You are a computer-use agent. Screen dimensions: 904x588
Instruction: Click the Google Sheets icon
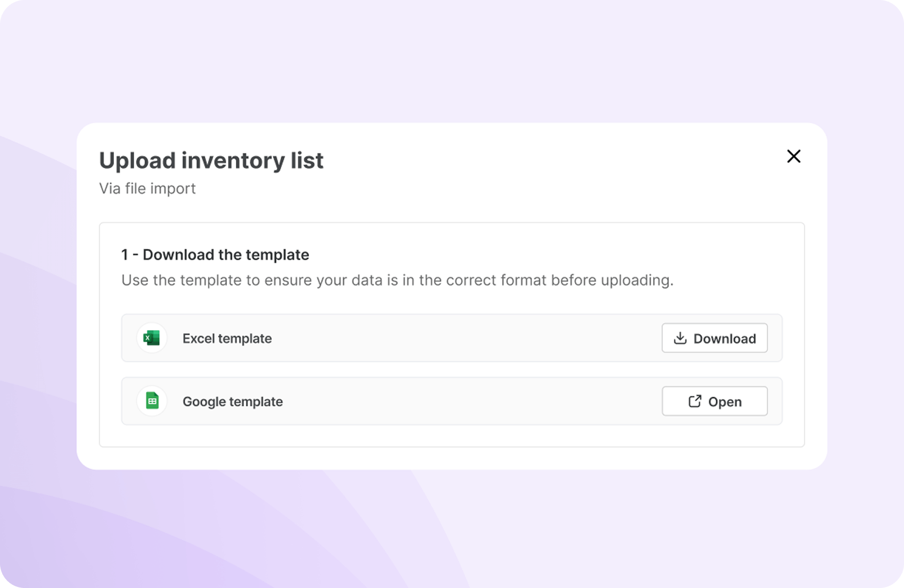point(152,401)
